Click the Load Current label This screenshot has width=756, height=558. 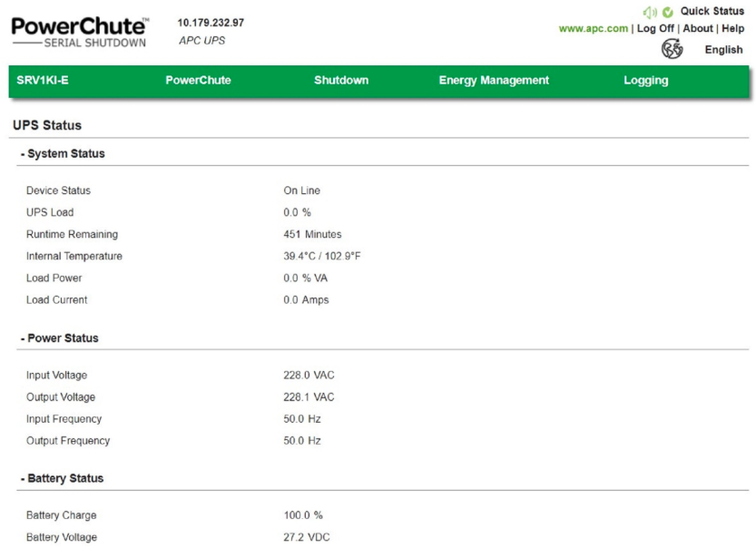[x=57, y=300]
